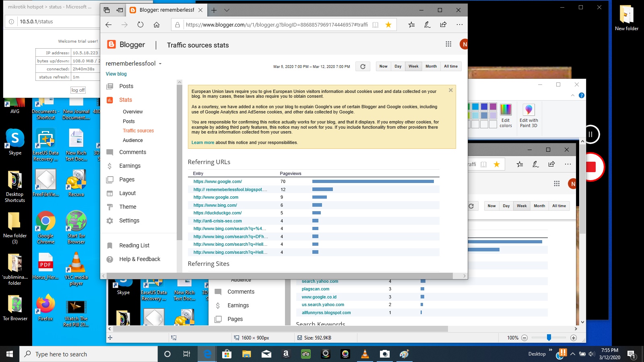Open the Edge favorites hub icon

(411, 25)
